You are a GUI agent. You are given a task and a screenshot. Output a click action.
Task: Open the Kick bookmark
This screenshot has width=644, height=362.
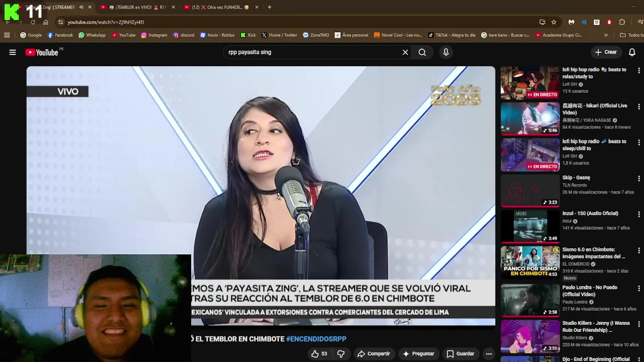pyautogui.click(x=248, y=35)
